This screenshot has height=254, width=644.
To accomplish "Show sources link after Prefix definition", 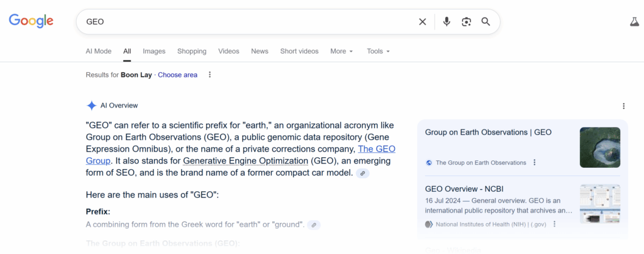I will coord(314,225).
